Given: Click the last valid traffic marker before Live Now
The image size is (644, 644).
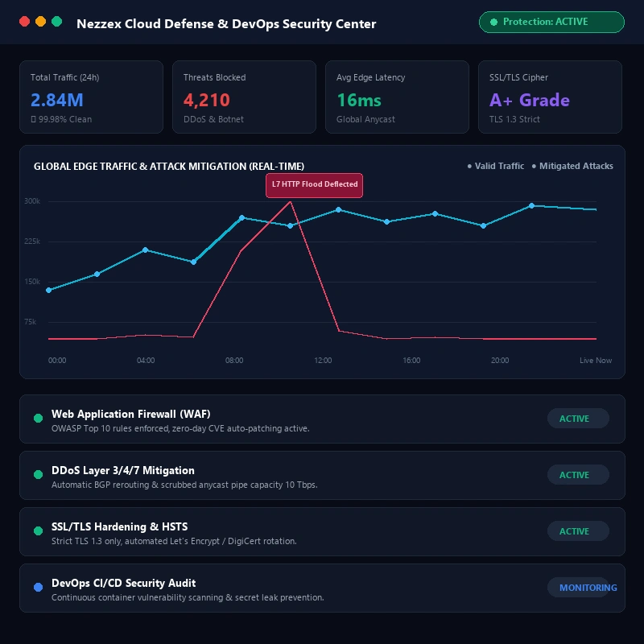Looking at the screenshot, I should click(531, 205).
